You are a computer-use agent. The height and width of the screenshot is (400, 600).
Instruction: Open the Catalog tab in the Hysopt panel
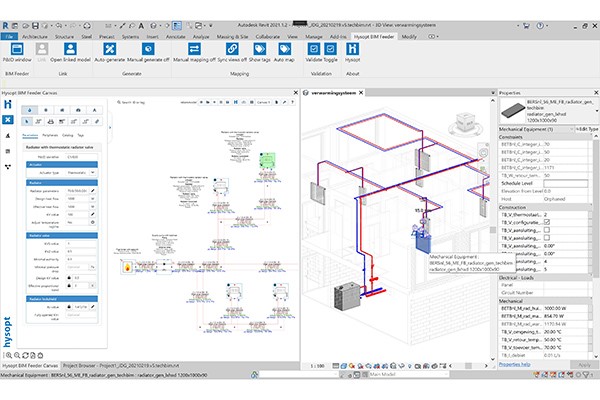point(67,135)
